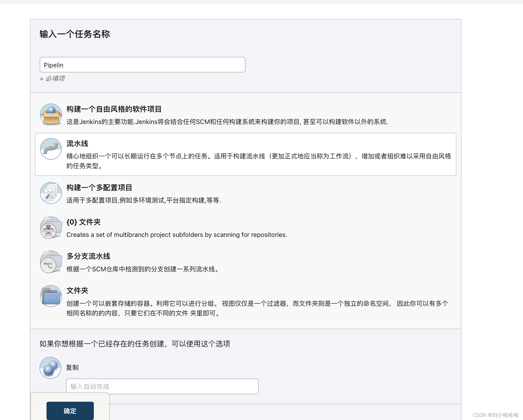Click the multibranch subfolders description text
The image size is (523, 420).
click(x=177, y=235)
